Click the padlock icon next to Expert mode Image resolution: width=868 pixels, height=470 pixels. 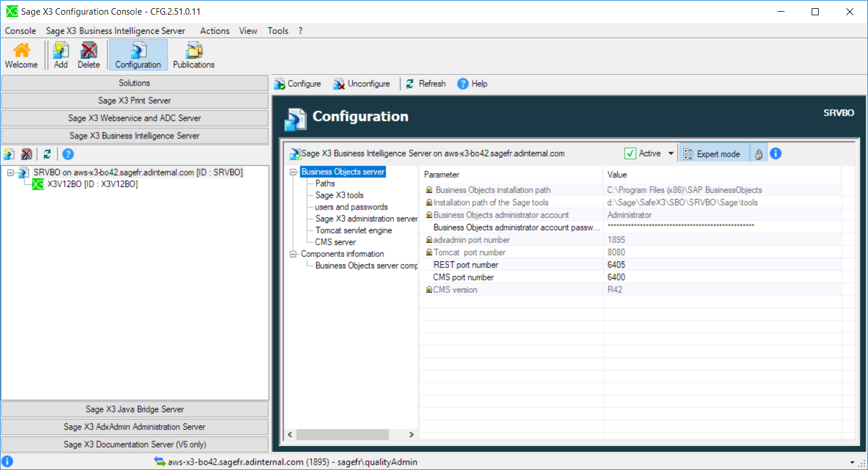759,153
